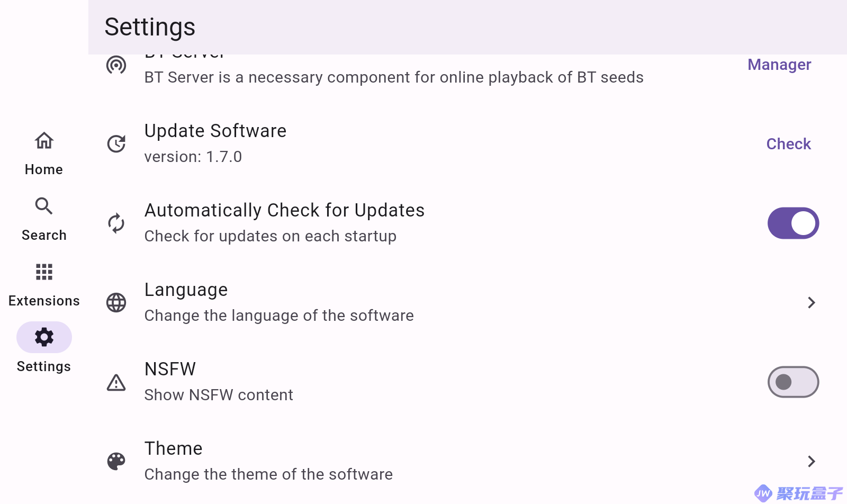Expand Language options chevron
This screenshot has height=504, width=847.
[x=812, y=302]
